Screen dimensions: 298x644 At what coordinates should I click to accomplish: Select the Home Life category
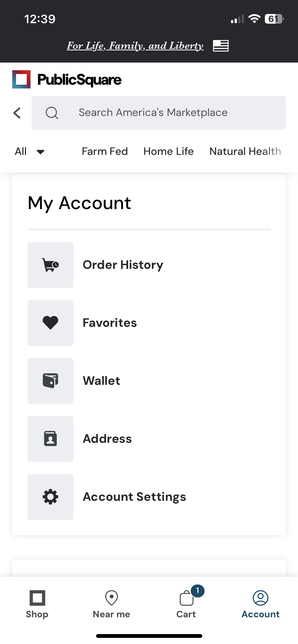169,151
